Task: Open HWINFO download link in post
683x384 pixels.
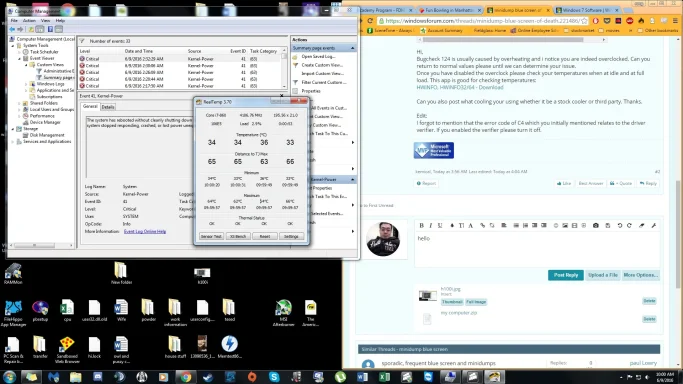Action: (460, 87)
